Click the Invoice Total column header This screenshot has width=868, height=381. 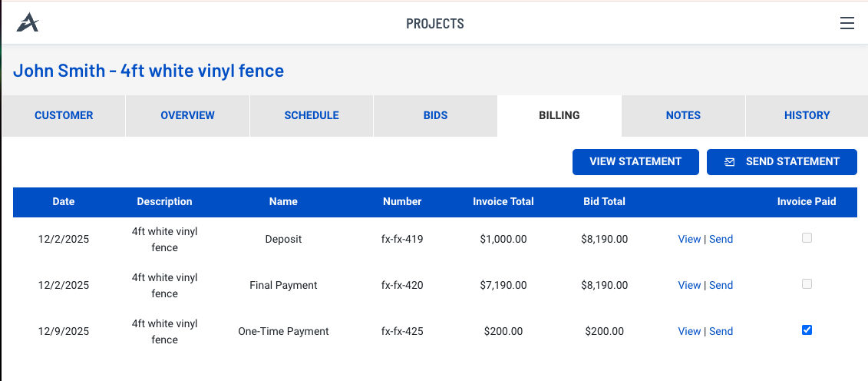click(x=503, y=201)
